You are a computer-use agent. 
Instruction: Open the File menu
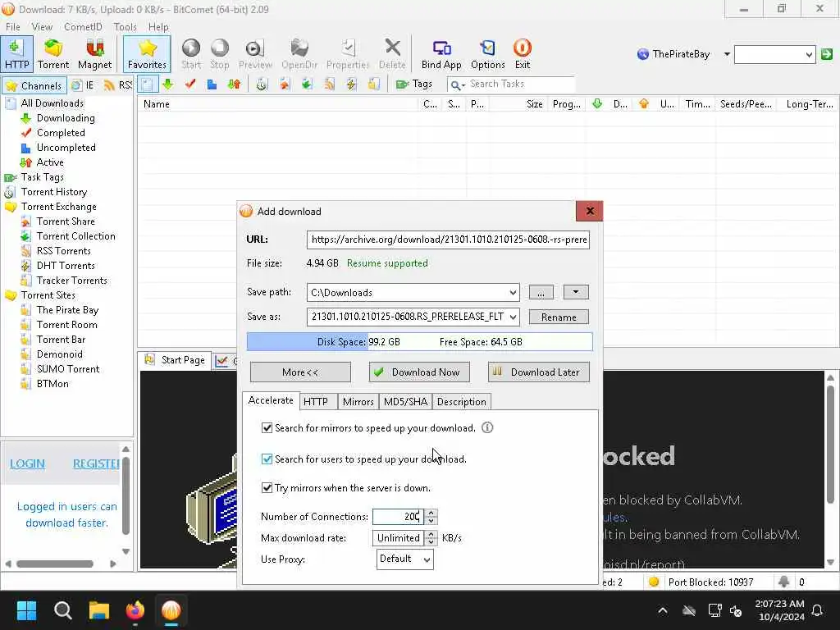[13, 27]
